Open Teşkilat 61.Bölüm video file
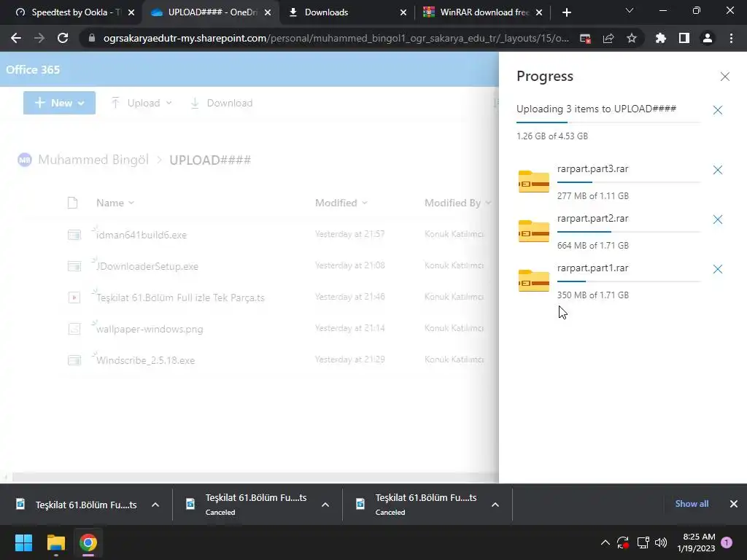The height and width of the screenshot is (560, 747). (180, 297)
